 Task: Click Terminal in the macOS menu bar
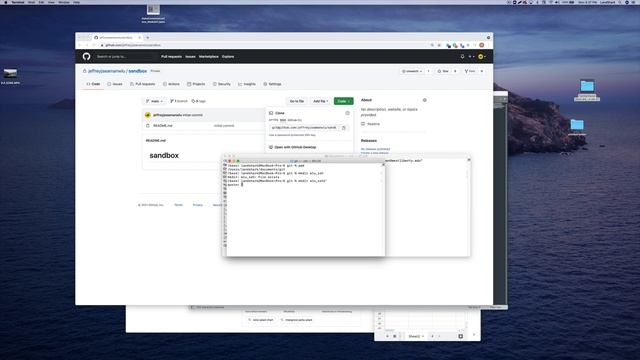click(18, 2)
